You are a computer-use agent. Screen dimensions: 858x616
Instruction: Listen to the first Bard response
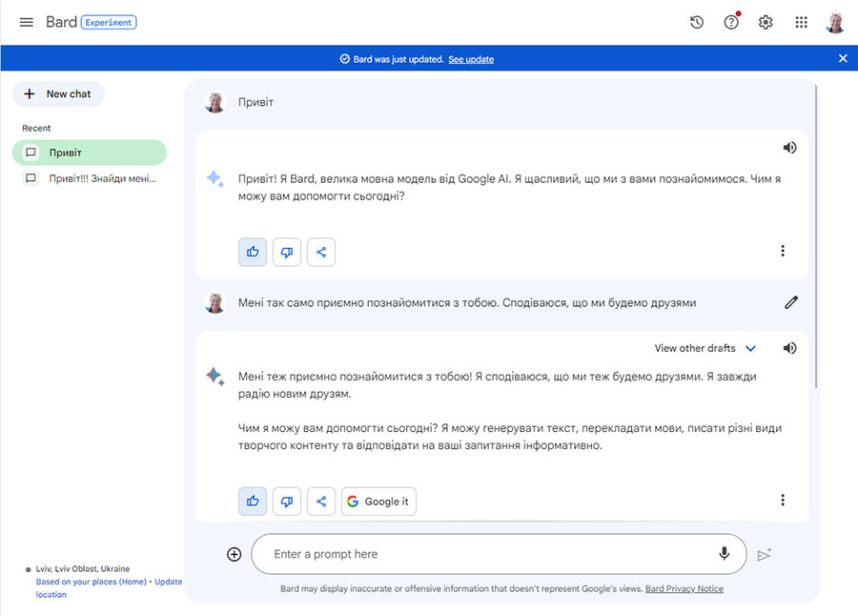pos(789,147)
